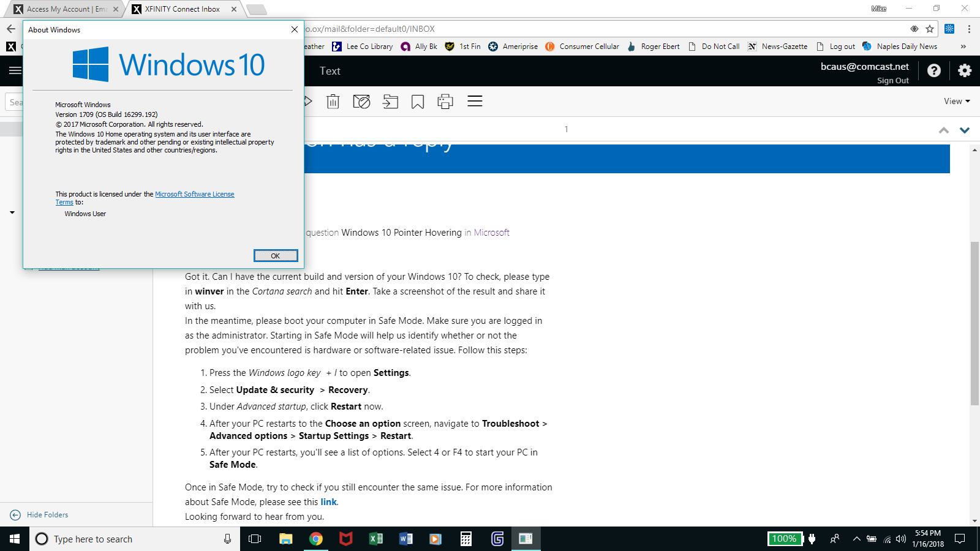Open the Log out bookmark
Image resolution: width=980 pixels, height=551 pixels.
coord(835,47)
